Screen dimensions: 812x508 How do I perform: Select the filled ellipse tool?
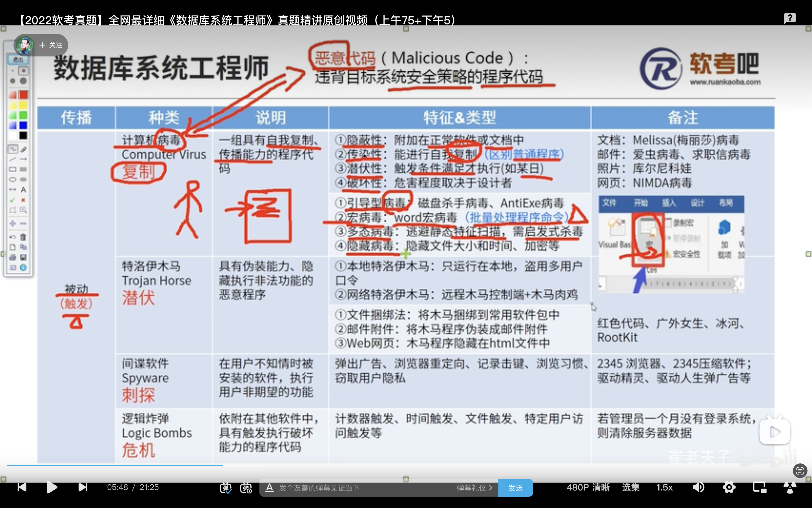(23, 179)
